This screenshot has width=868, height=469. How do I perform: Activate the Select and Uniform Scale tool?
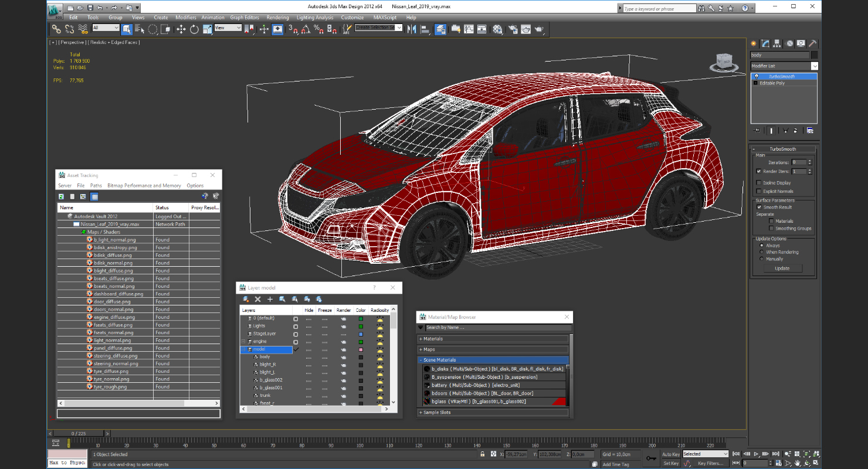[206, 29]
